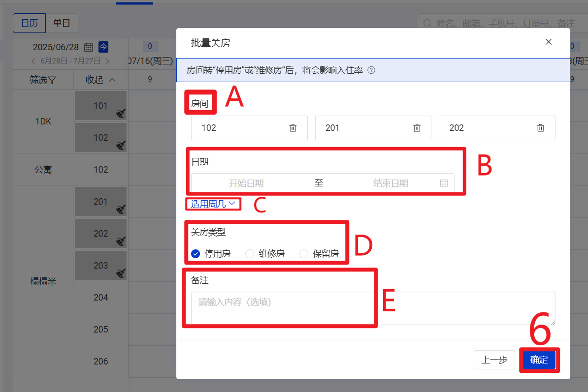Click the calendar icon in date range field
This screenshot has height=392, width=588.
pyautogui.click(x=444, y=183)
